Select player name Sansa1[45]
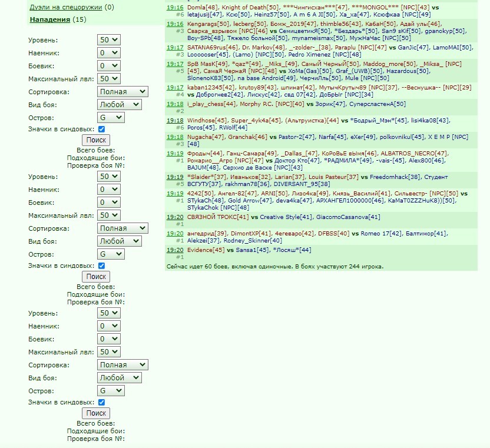This screenshot has width=490, height=448. coord(252,250)
